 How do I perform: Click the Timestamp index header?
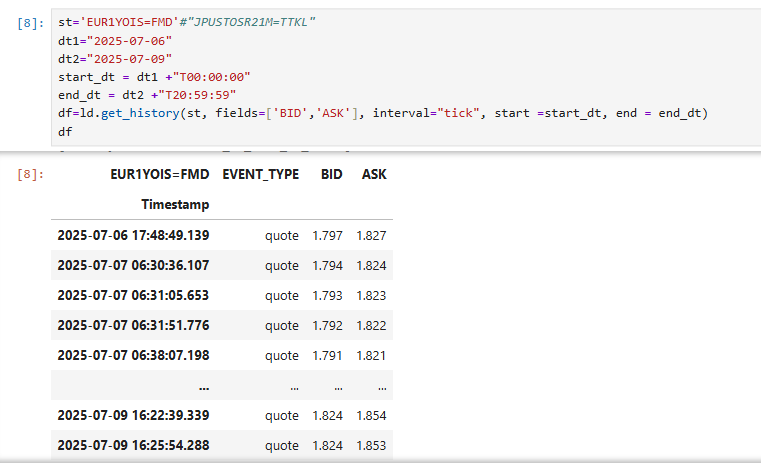(175, 204)
